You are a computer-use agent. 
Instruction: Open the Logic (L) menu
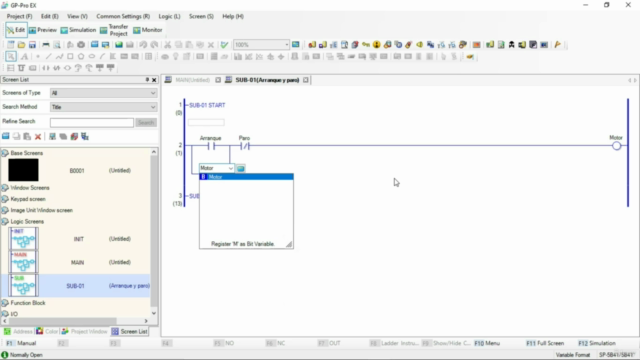tap(169, 16)
